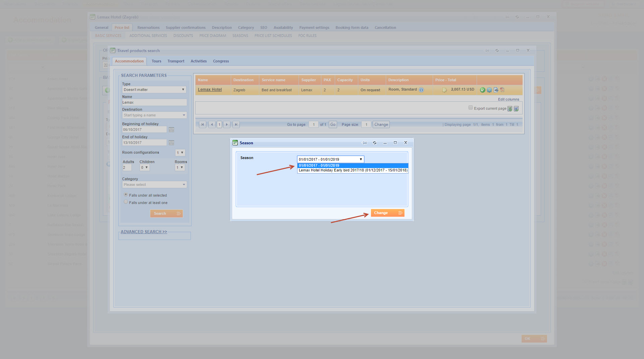Go to next page of results

[x=227, y=124]
